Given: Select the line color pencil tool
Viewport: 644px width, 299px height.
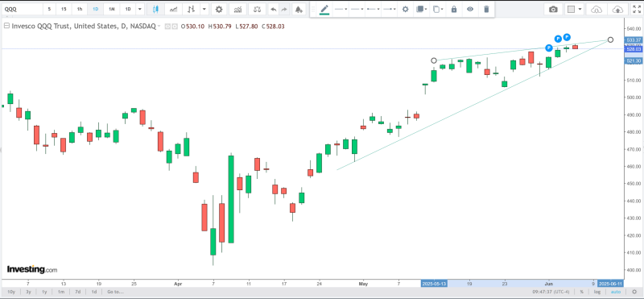Looking at the screenshot, I should coord(324,9).
